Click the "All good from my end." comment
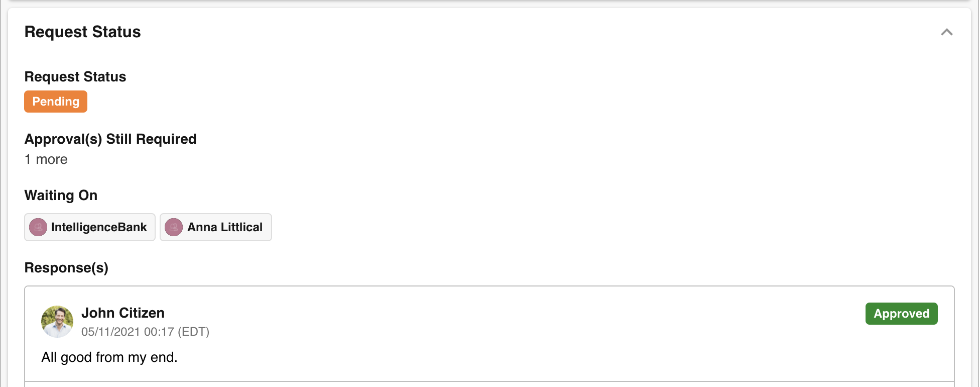The image size is (980, 387). (109, 357)
